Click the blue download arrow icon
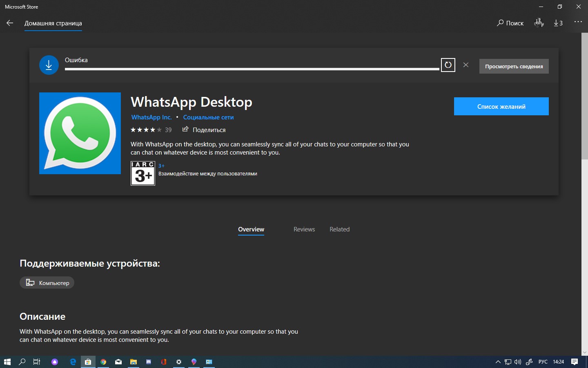The width and height of the screenshot is (588, 368). pos(49,65)
